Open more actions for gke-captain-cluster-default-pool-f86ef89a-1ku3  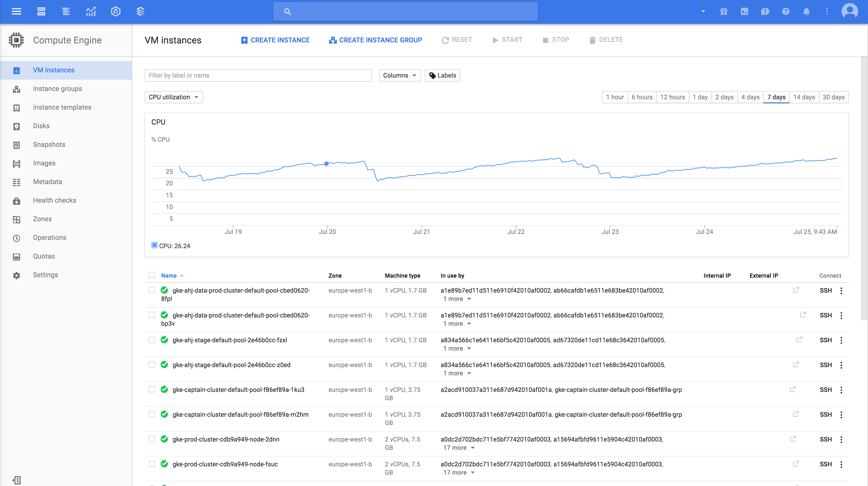point(841,390)
